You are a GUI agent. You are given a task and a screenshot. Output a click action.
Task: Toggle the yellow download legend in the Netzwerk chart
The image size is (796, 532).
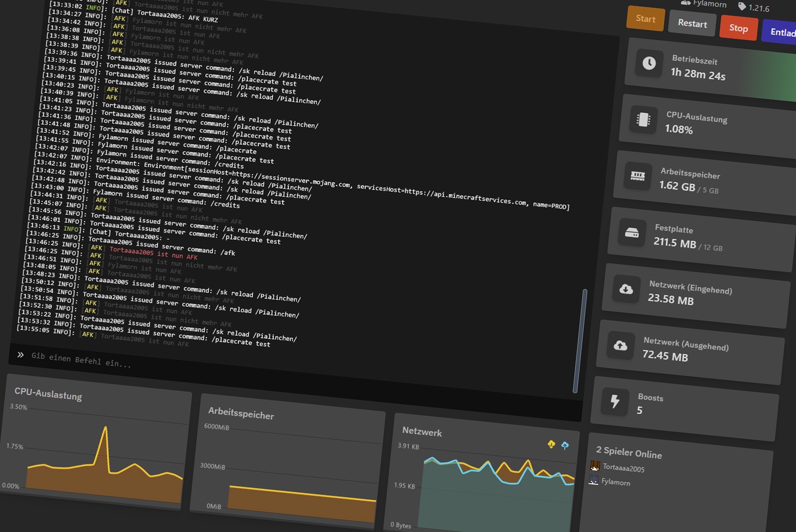coord(551,445)
